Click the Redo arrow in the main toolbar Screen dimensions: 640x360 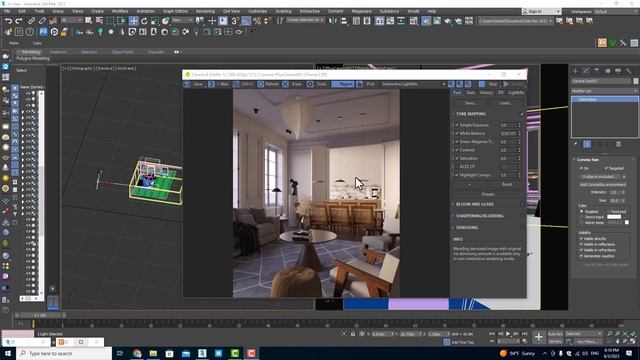[x=19, y=21]
